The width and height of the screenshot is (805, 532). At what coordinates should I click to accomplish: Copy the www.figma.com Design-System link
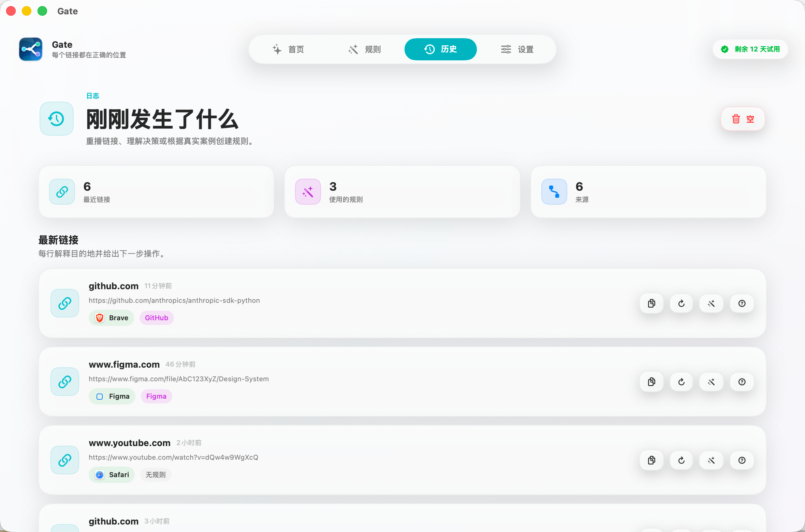(x=652, y=382)
